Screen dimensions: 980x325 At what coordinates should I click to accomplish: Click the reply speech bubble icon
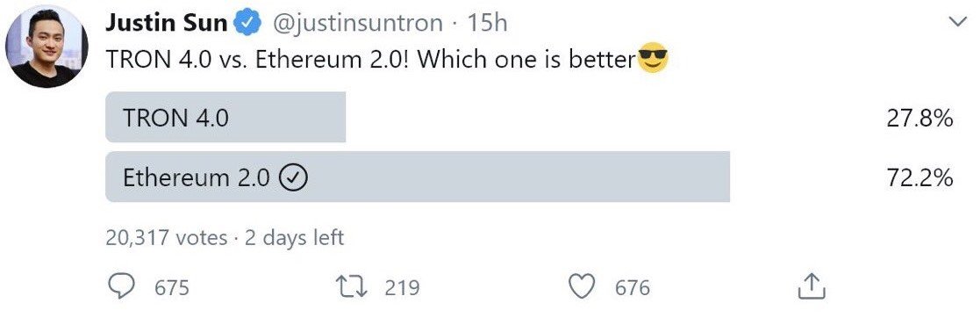tap(121, 287)
